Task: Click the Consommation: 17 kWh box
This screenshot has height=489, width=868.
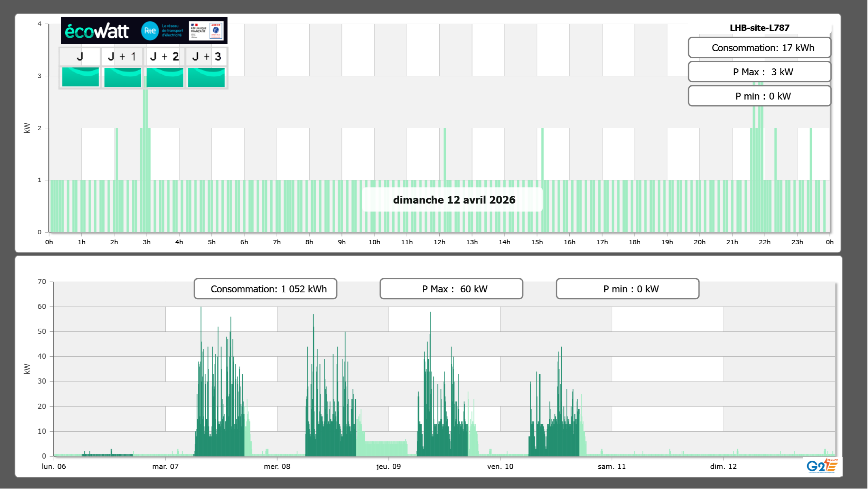Action: [759, 48]
